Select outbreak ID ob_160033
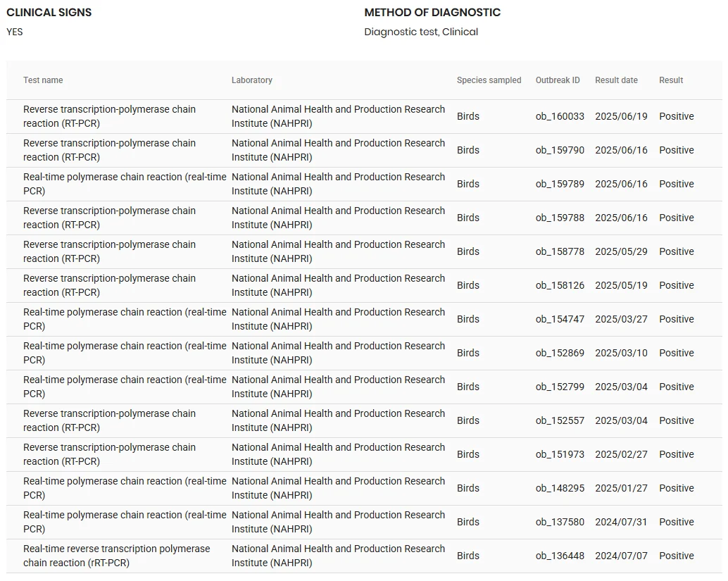 tap(560, 116)
